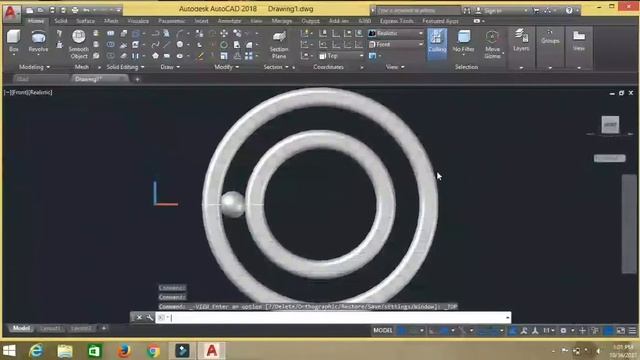Open Internet Explorer from taskbar
The width and height of the screenshot is (640, 360).
(37, 351)
